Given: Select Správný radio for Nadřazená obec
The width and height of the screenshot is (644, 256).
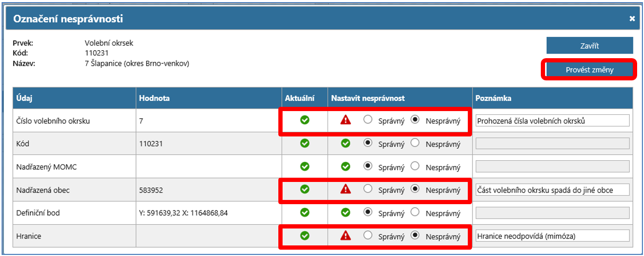Looking at the screenshot, I should click(x=368, y=189).
